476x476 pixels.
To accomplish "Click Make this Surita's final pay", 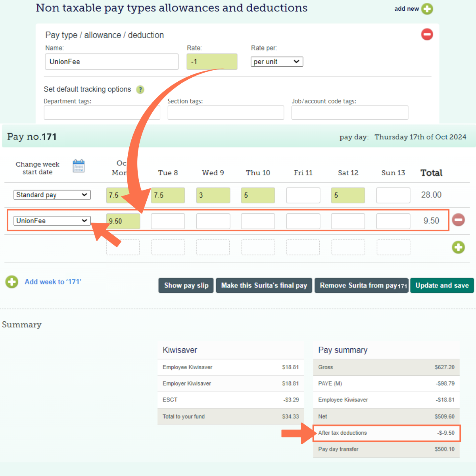I will (x=264, y=285).
